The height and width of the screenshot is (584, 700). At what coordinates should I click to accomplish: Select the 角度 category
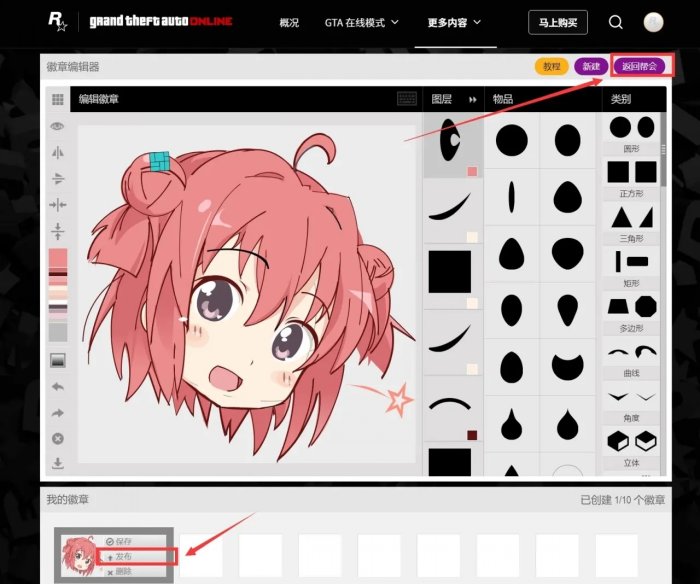point(631,404)
